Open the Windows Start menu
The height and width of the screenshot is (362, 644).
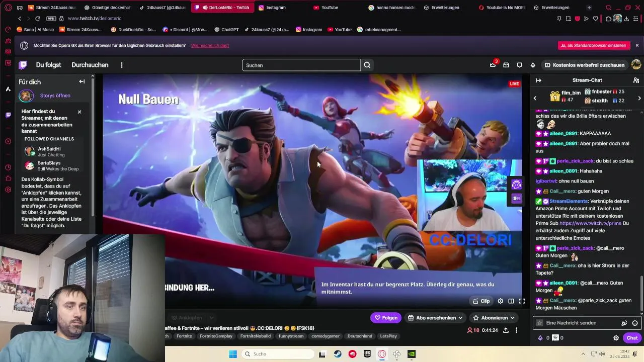click(232, 354)
